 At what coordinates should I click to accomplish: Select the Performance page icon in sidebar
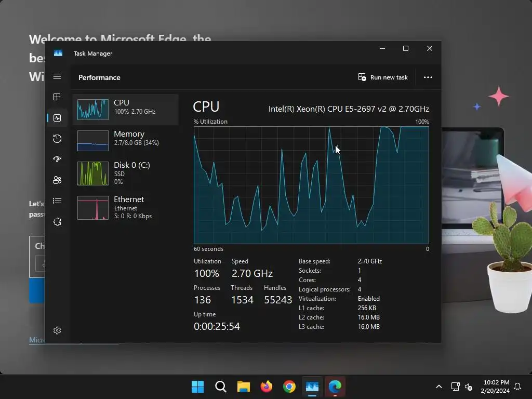click(x=57, y=118)
